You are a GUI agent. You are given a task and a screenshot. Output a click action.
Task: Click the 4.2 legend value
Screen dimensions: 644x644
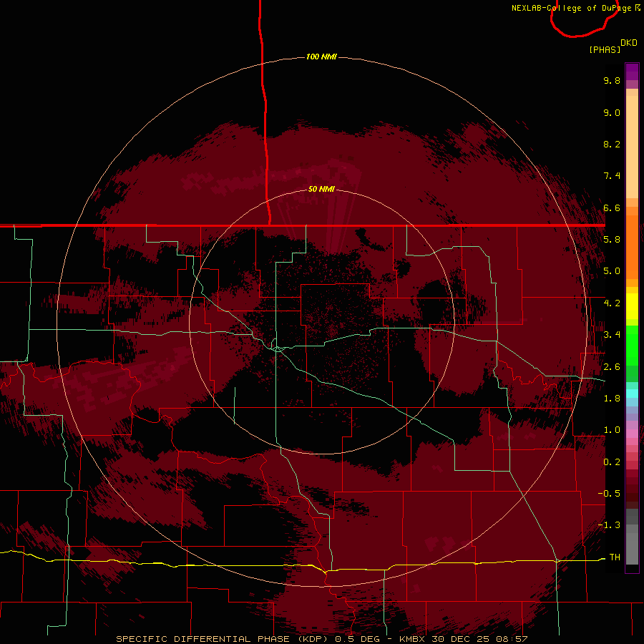tap(612, 303)
